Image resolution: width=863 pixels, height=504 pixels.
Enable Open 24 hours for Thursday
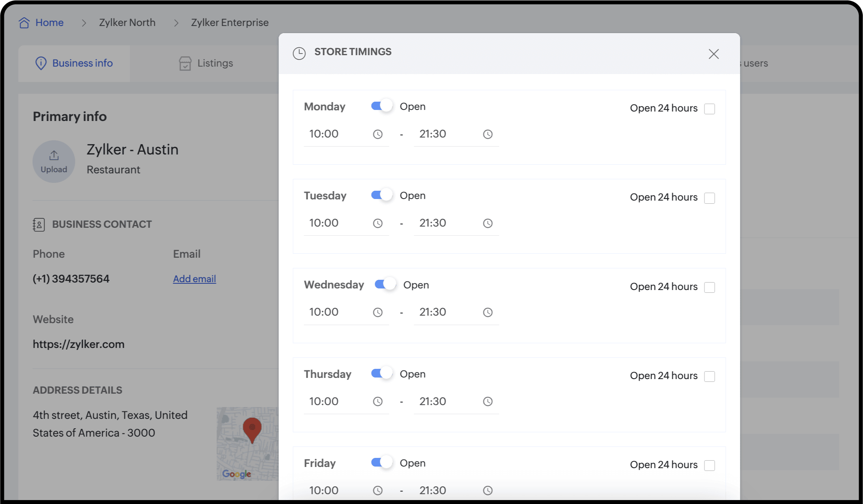tap(709, 376)
